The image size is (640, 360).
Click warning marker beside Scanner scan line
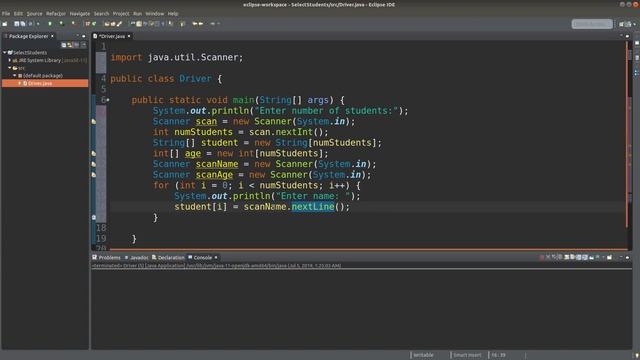click(x=94, y=122)
